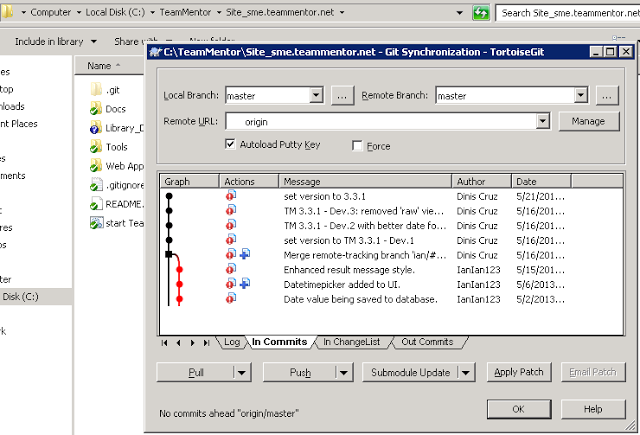This screenshot has height=435, width=640.
Task: Select the Docs folder icon
Action: [x=96, y=108]
